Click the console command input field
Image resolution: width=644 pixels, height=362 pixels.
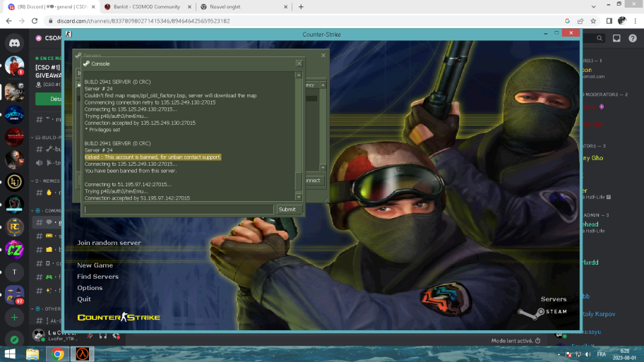tap(179, 210)
